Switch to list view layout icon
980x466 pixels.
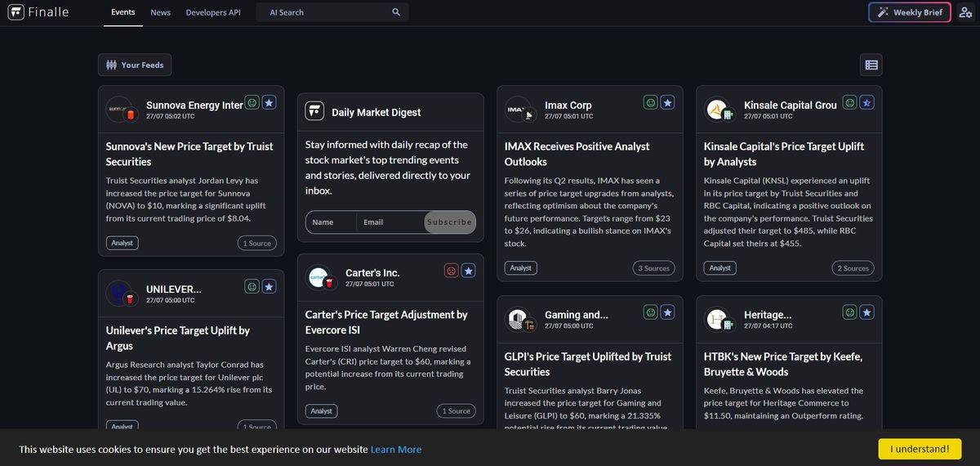(x=871, y=65)
